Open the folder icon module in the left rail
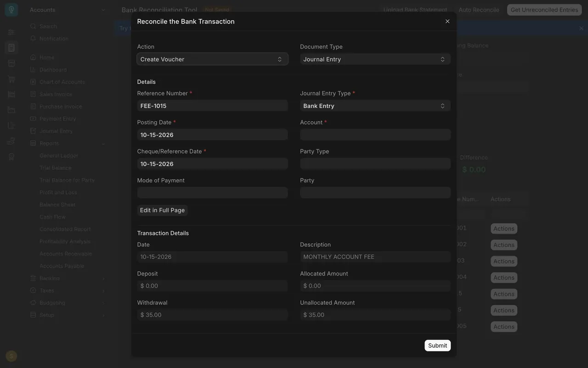Viewport: 588px width, 368px height. pos(11,110)
